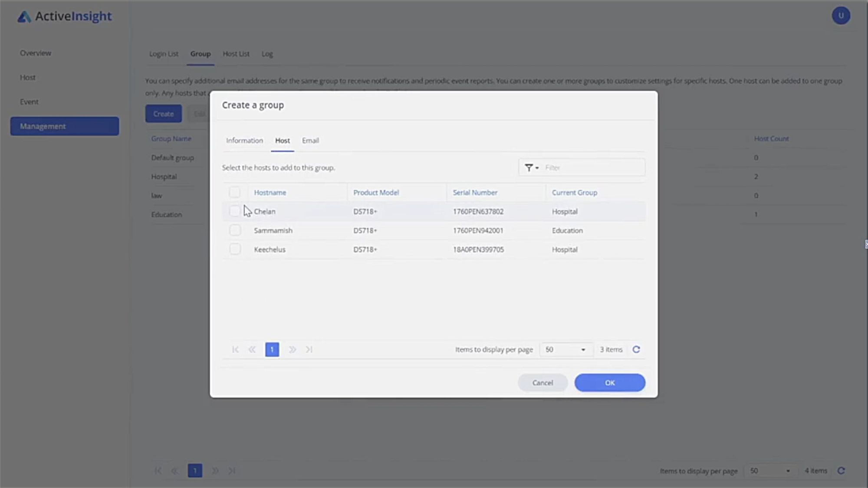Switch to the Host tab in dialog
Image resolution: width=868 pixels, height=488 pixels.
pyautogui.click(x=283, y=141)
